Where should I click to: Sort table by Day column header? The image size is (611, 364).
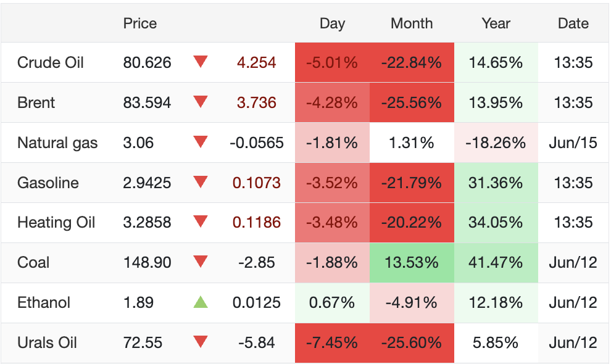pyautogui.click(x=333, y=23)
